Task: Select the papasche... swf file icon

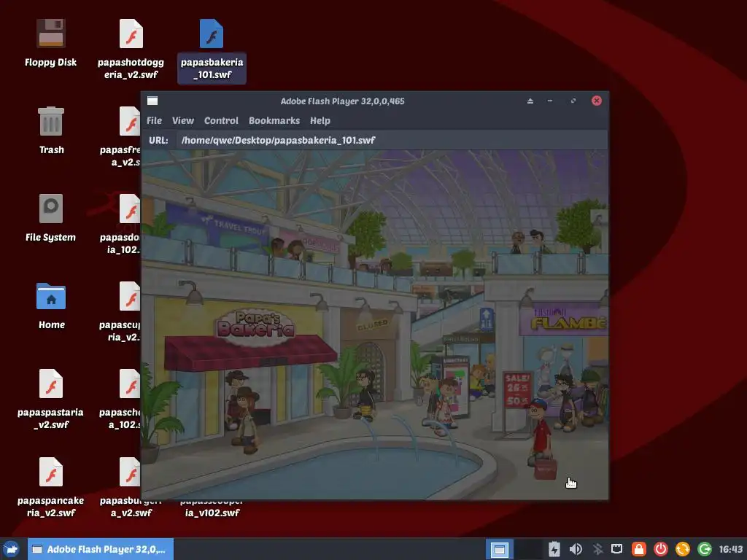Action: pyautogui.click(x=130, y=384)
